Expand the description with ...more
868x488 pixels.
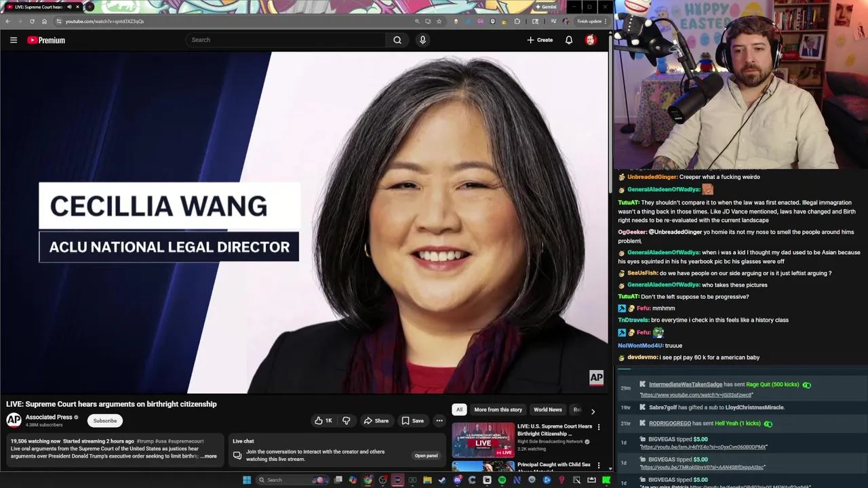(210, 456)
